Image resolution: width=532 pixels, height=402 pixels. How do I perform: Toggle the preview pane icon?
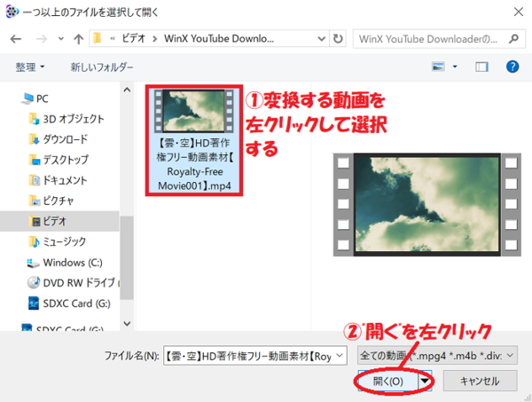tap(481, 67)
